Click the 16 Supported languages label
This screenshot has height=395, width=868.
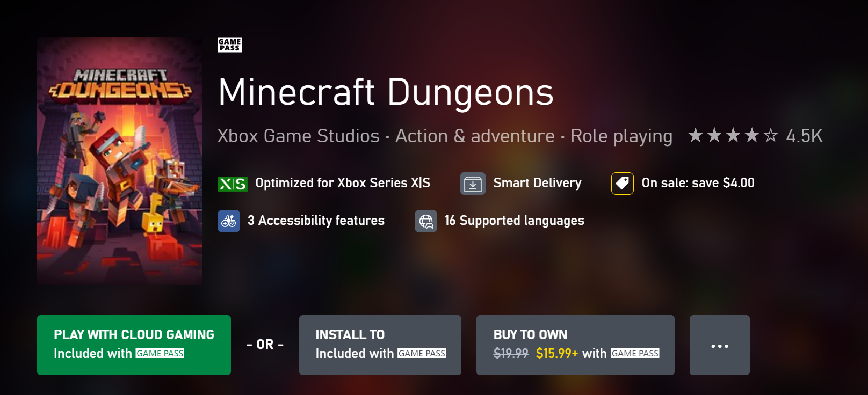click(514, 221)
